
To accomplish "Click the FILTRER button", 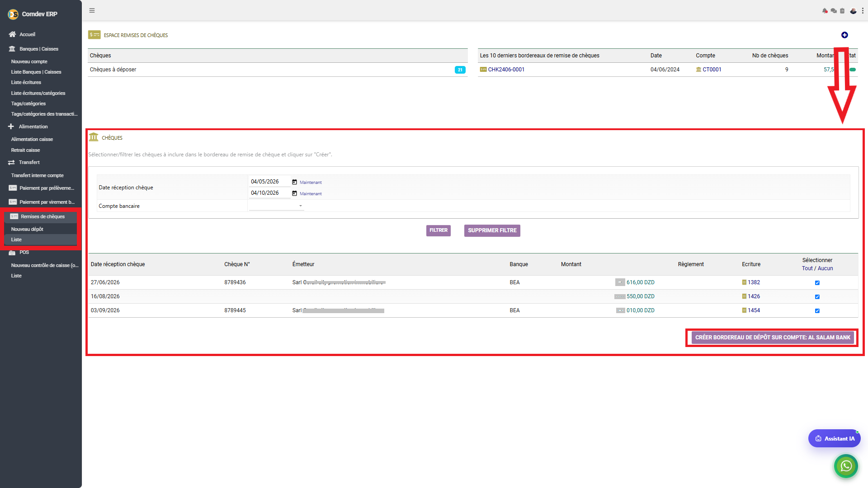I will pyautogui.click(x=438, y=230).
